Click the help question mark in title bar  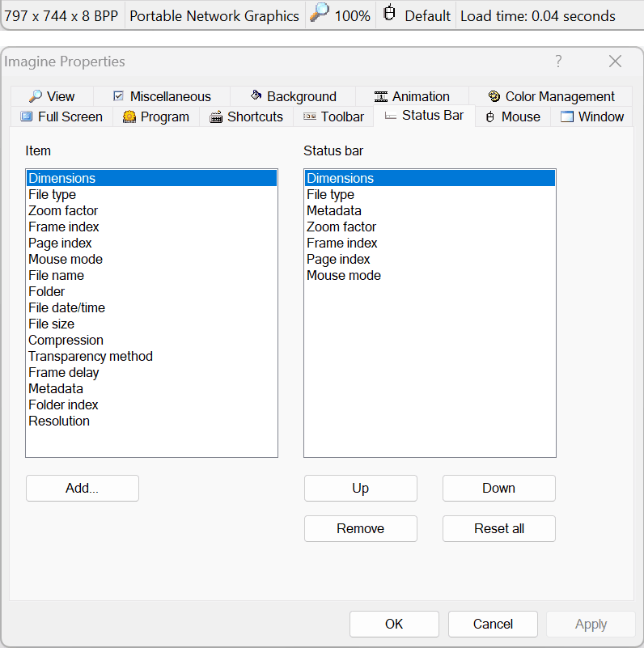[x=558, y=61]
